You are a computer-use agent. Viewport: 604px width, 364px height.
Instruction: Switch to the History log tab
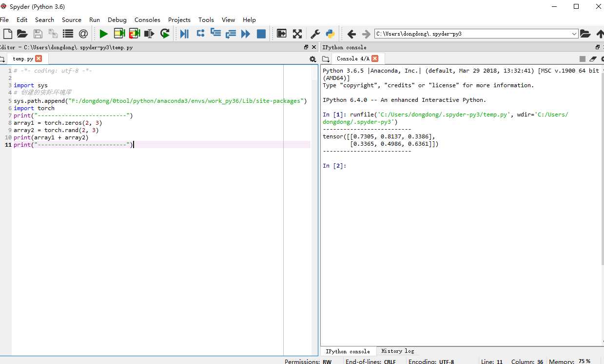(x=397, y=351)
